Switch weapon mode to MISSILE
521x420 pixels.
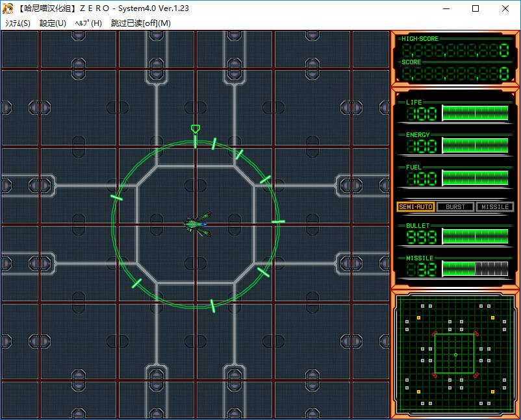click(x=494, y=207)
